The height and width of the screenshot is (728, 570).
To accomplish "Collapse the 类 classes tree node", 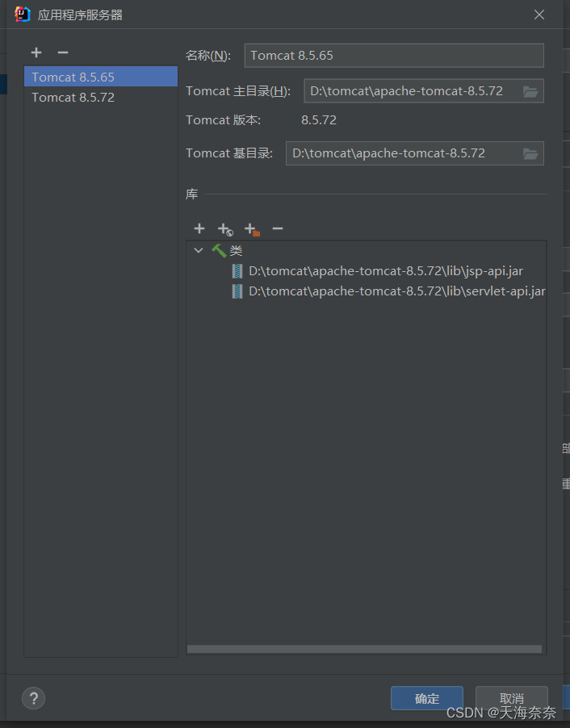I will click(x=199, y=251).
